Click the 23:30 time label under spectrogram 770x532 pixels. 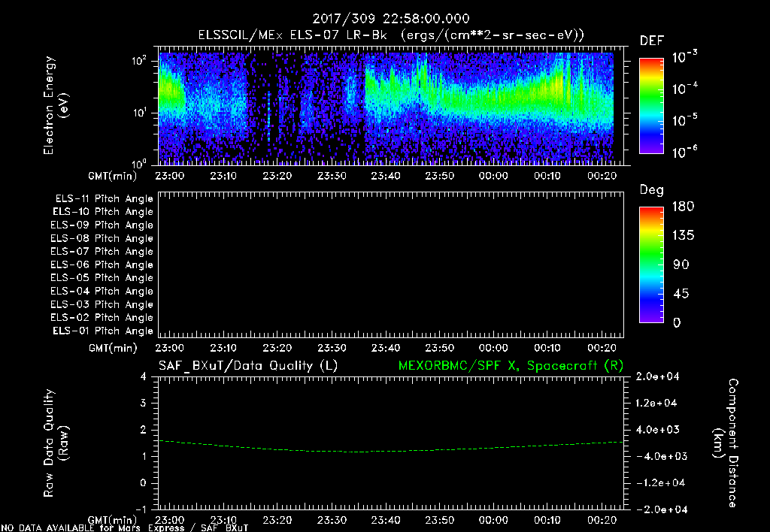(x=332, y=176)
